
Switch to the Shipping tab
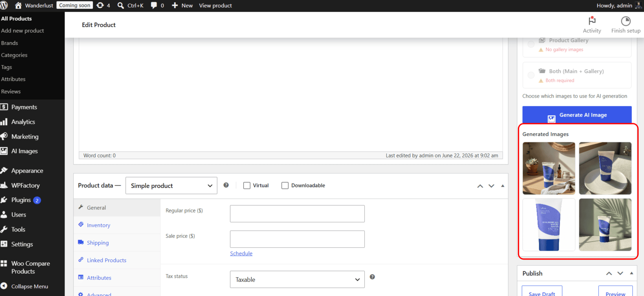[117, 243]
